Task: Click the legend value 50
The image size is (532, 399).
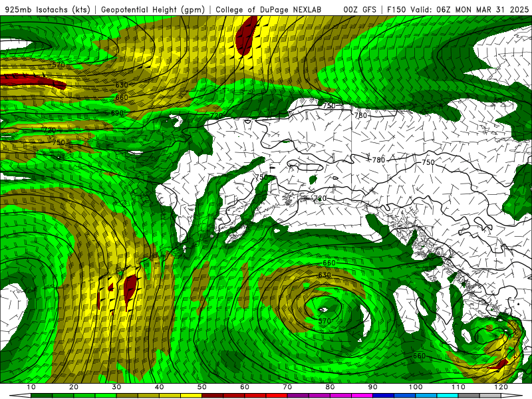Action: [202, 387]
